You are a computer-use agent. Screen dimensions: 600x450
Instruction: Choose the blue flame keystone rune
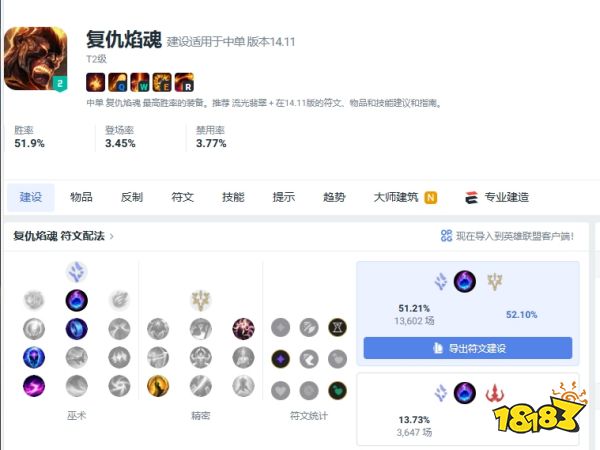(77, 300)
